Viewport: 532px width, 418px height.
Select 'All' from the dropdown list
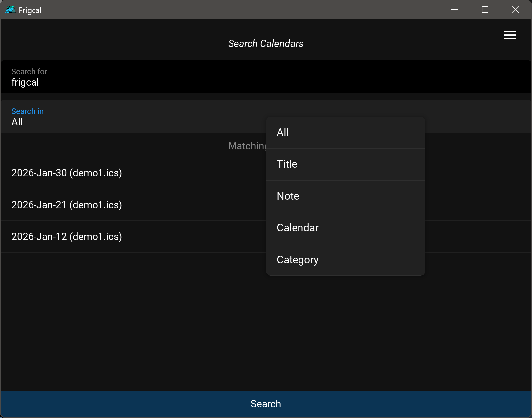click(x=345, y=133)
